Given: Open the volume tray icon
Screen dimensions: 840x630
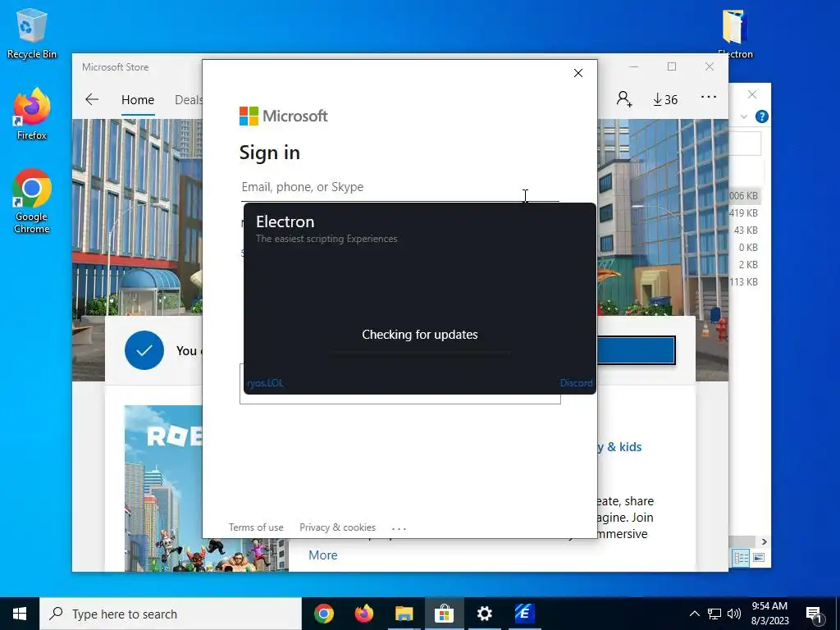Looking at the screenshot, I should coord(734,614).
